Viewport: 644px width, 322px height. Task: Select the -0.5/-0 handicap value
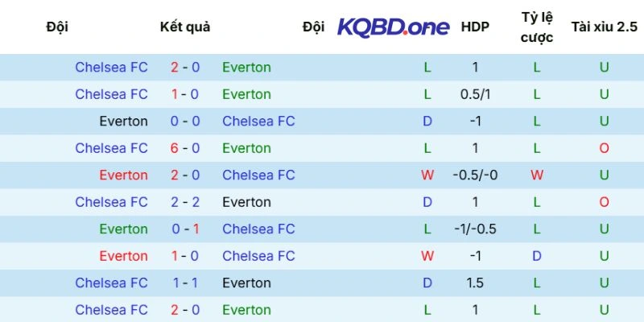(x=475, y=175)
